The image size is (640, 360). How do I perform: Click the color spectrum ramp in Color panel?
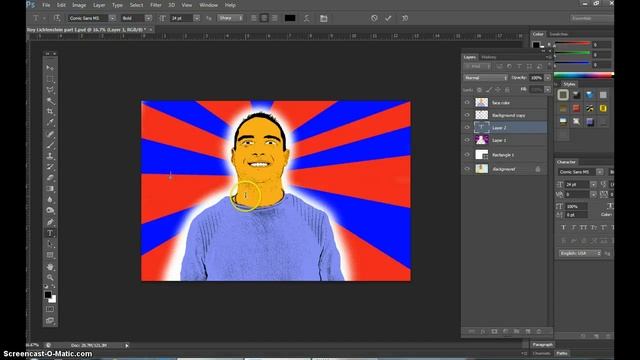[x=584, y=75]
